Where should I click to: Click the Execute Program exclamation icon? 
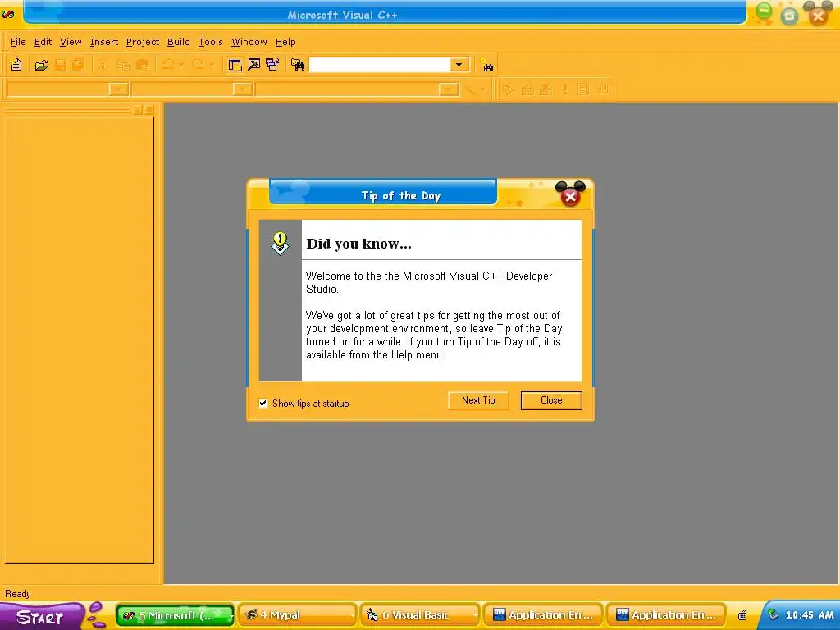pyautogui.click(x=564, y=89)
